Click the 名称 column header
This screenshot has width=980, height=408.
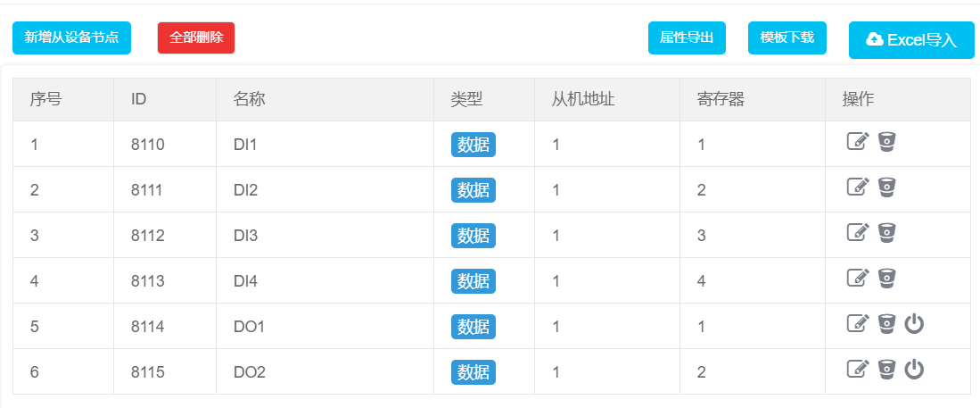pos(250,99)
